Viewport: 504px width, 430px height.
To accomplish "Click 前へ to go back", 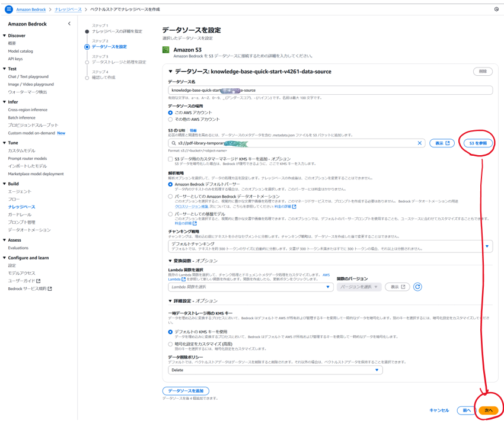I will click(x=467, y=410).
